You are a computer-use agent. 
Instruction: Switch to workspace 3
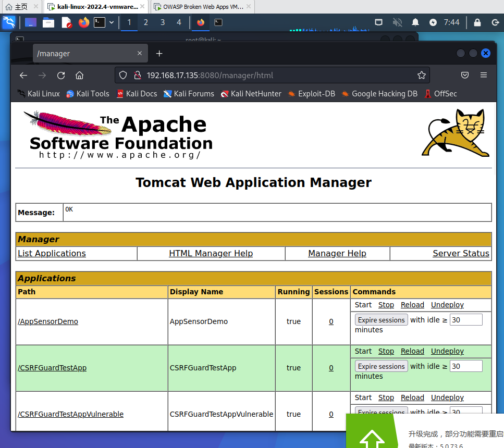coord(163,22)
